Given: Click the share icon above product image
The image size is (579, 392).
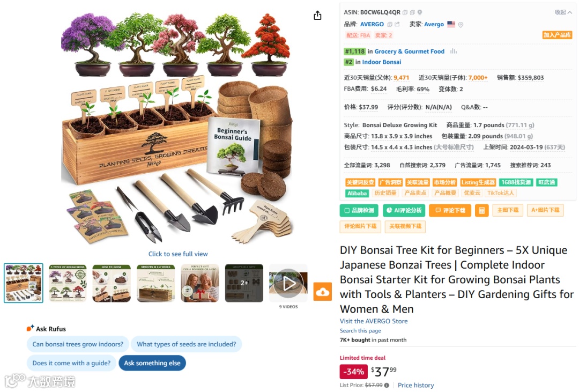Looking at the screenshot, I should pyautogui.click(x=317, y=16).
